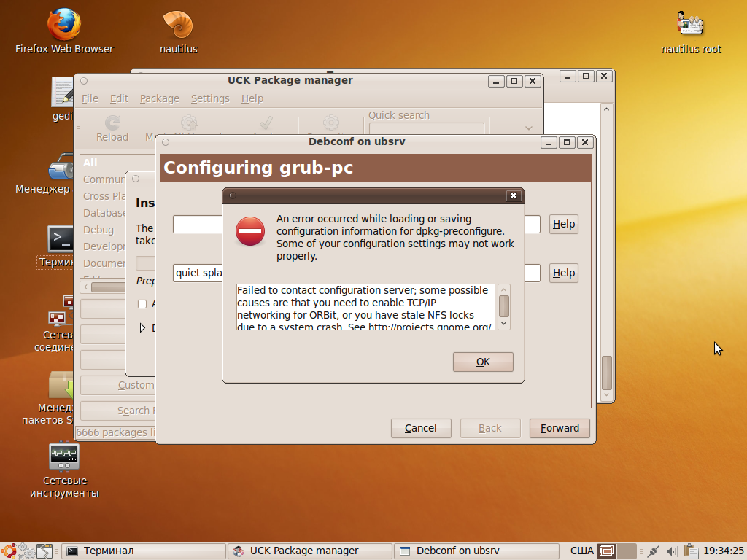This screenshot has width=747, height=560.
Task: Open the system settings gears panel icon
Action: 27,551
